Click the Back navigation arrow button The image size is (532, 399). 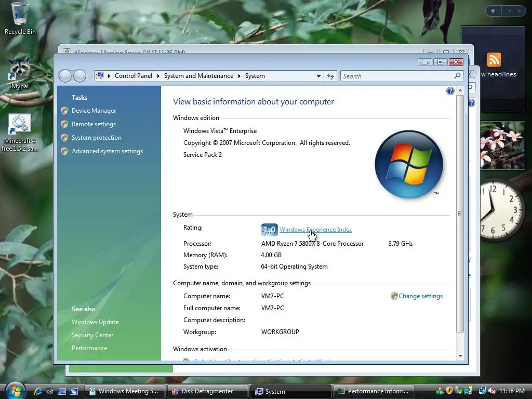[x=65, y=76]
